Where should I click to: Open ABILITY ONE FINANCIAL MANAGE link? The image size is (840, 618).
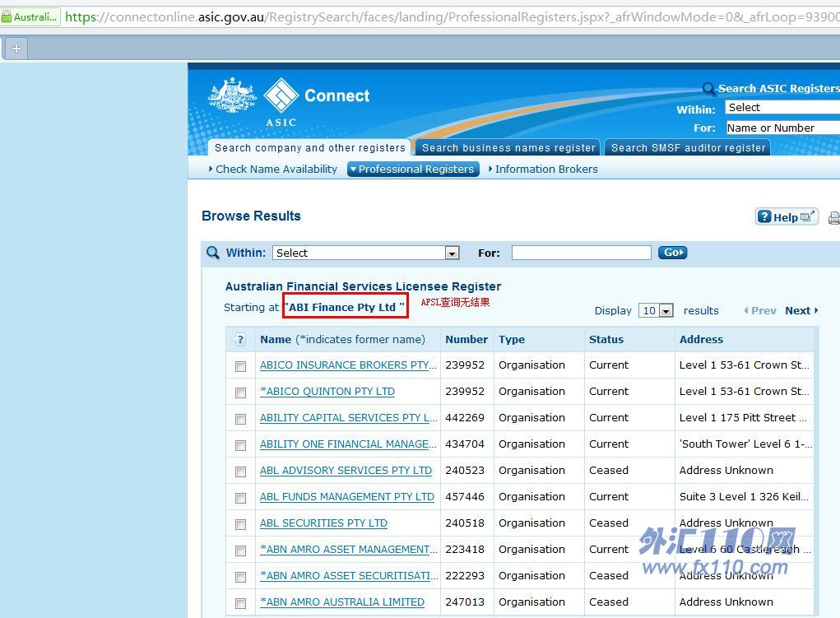pyautogui.click(x=348, y=444)
